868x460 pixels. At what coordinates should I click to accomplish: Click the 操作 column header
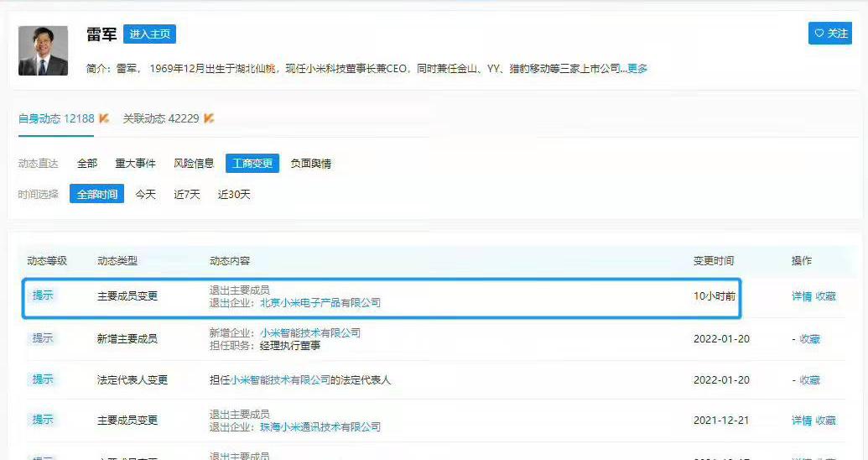(x=802, y=260)
